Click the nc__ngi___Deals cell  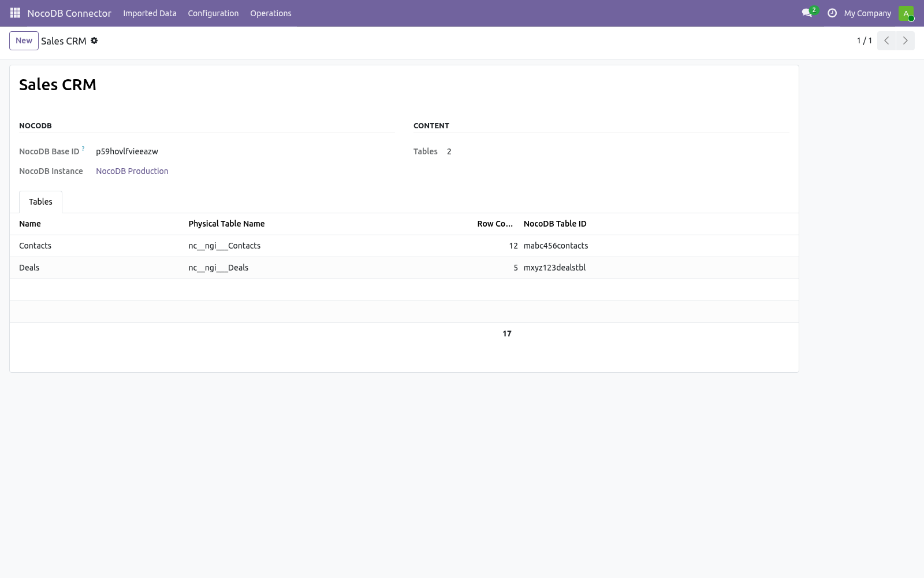click(x=218, y=268)
